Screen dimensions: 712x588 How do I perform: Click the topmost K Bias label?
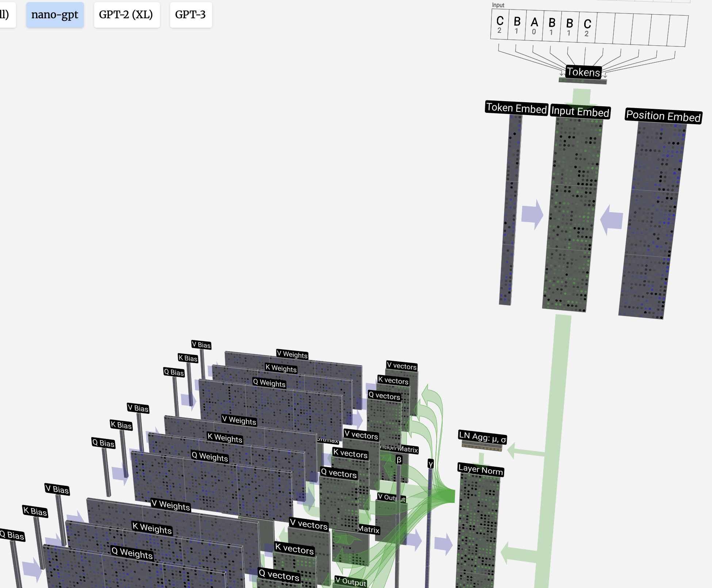[x=188, y=358]
